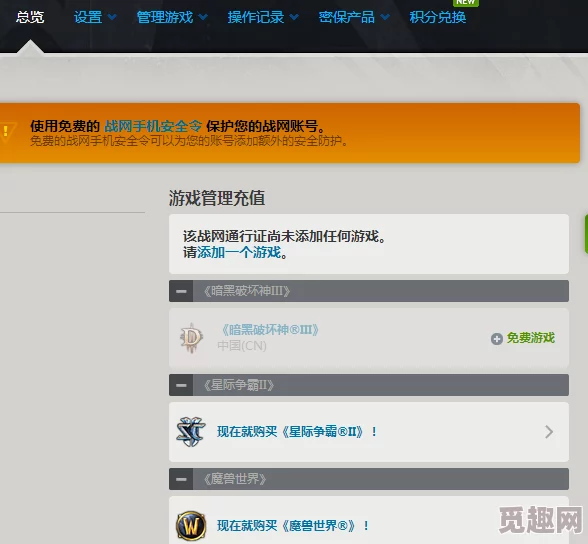This screenshot has width=588, height=544.
Task: Click the 该战网通行证尚未添加任何游戏 message
Action: click(x=284, y=236)
